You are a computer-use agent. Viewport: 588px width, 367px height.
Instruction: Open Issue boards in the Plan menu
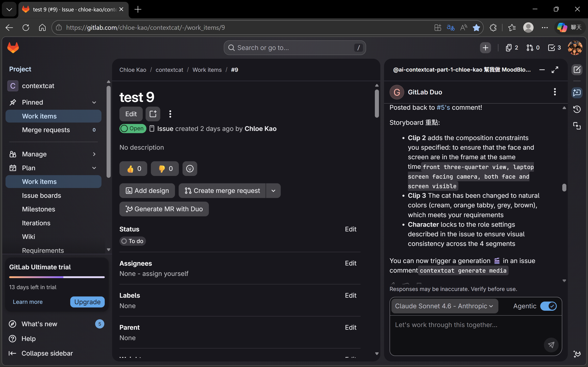point(42,195)
